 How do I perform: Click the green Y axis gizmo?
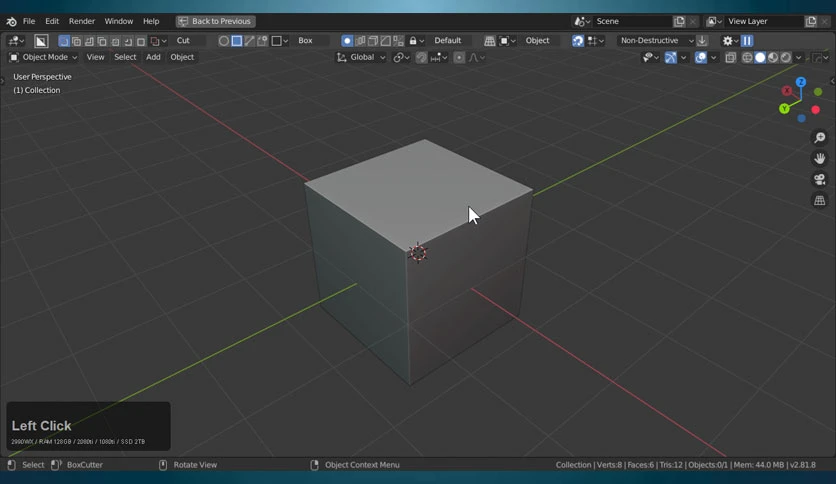784,109
